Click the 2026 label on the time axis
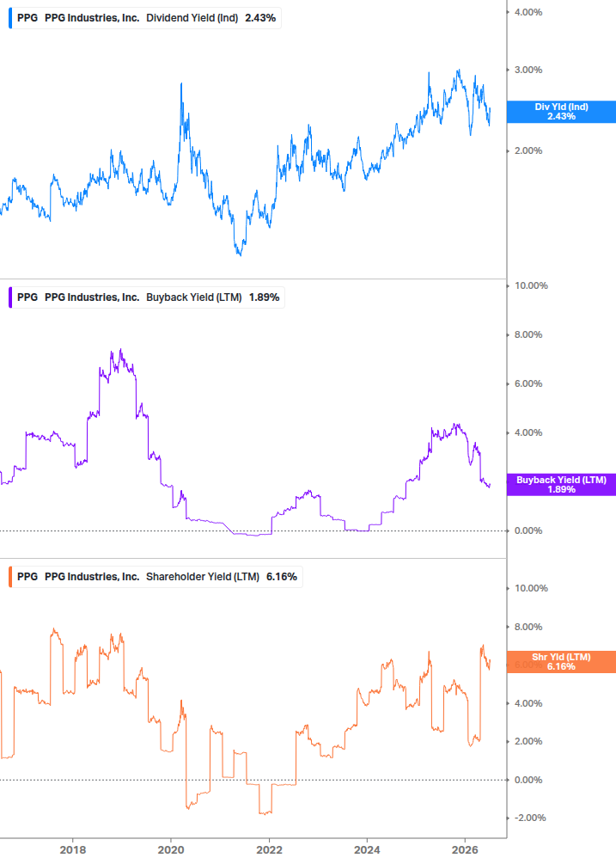Viewport: 616px width, 864px height. pos(465,850)
